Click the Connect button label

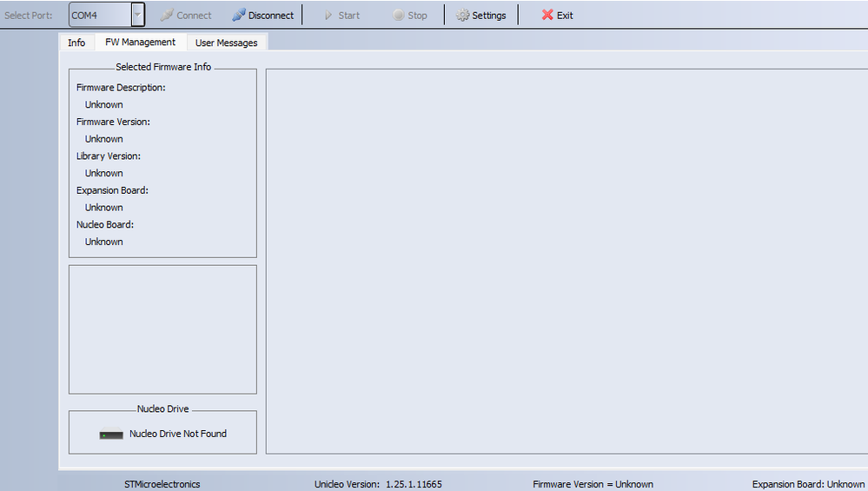coord(194,16)
